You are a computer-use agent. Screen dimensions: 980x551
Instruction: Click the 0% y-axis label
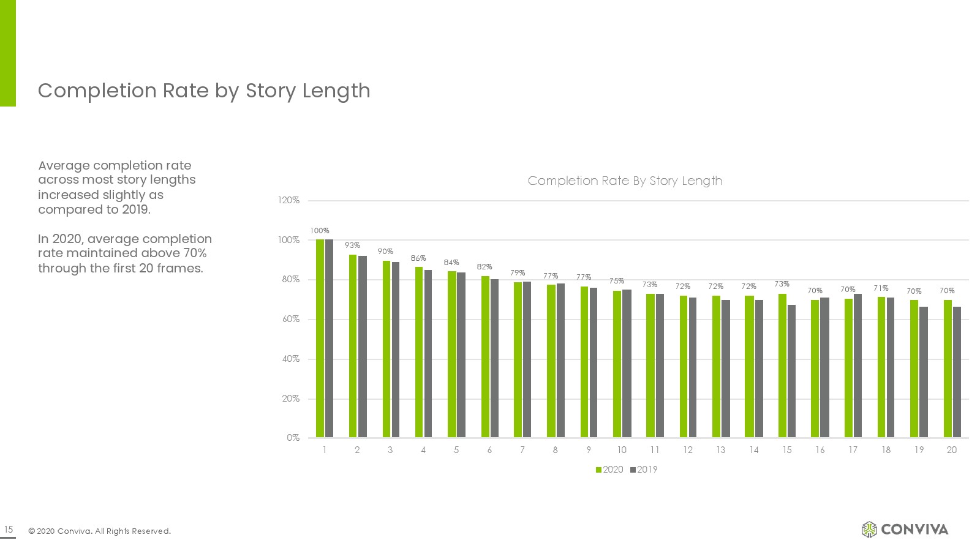293,438
